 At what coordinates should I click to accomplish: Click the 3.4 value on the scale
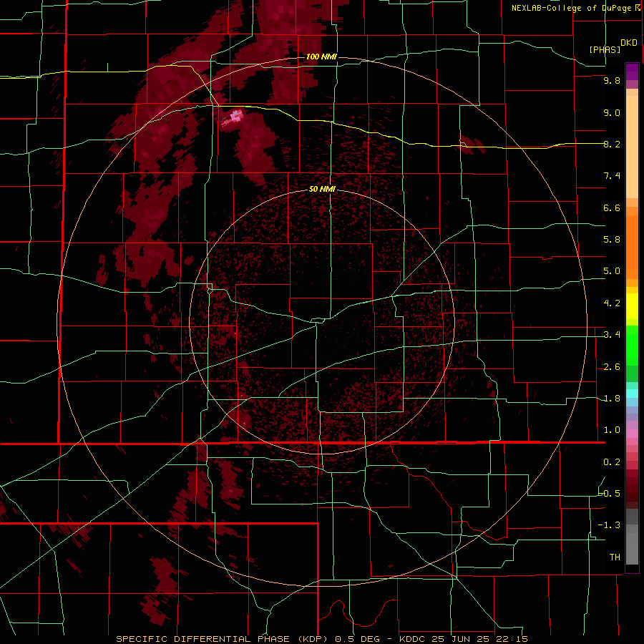point(612,335)
